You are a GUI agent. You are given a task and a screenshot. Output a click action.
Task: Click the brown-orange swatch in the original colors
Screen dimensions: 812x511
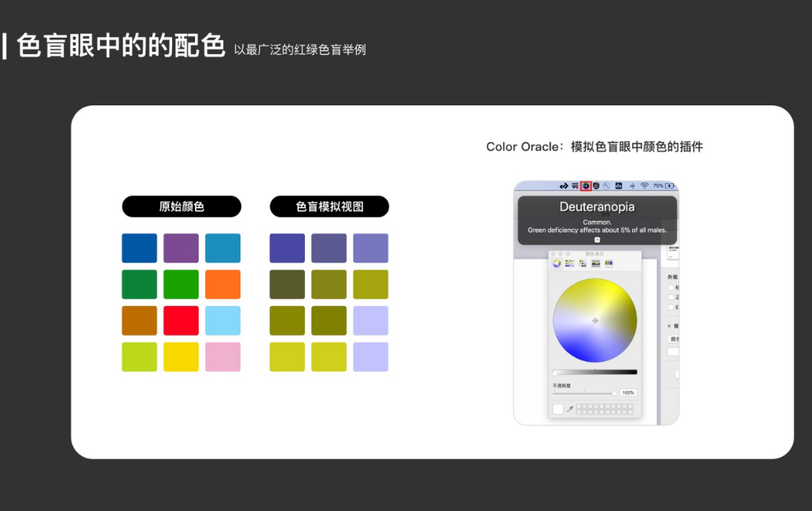coord(139,321)
